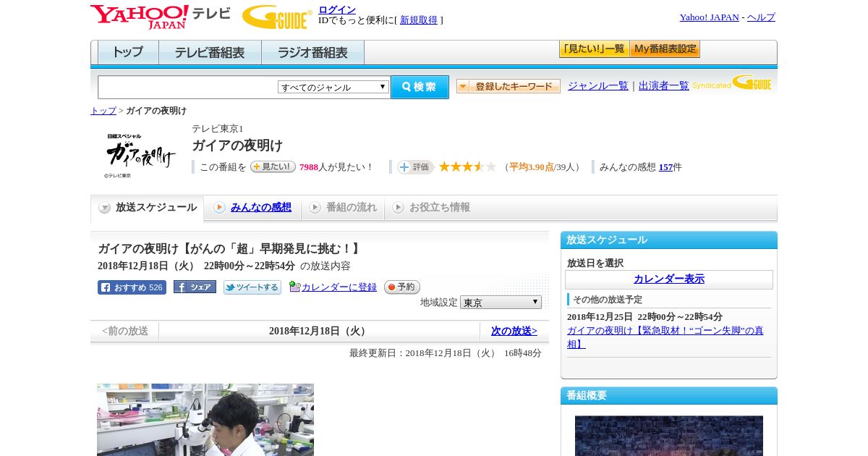
Task: Click the Facebook おすすめ 526 button
Action: (132, 287)
